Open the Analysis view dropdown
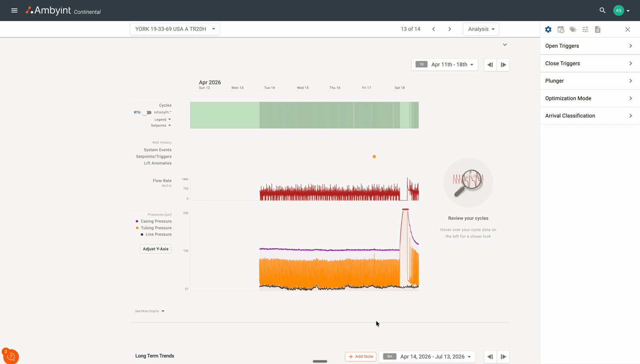The image size is (640, 364). (x=481, y=29)
